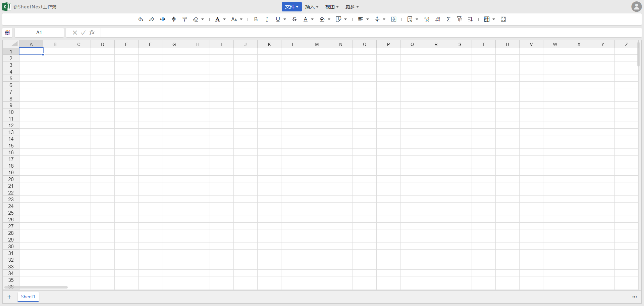Expand vertical alignment dropdown arrow

pos(384,19)
